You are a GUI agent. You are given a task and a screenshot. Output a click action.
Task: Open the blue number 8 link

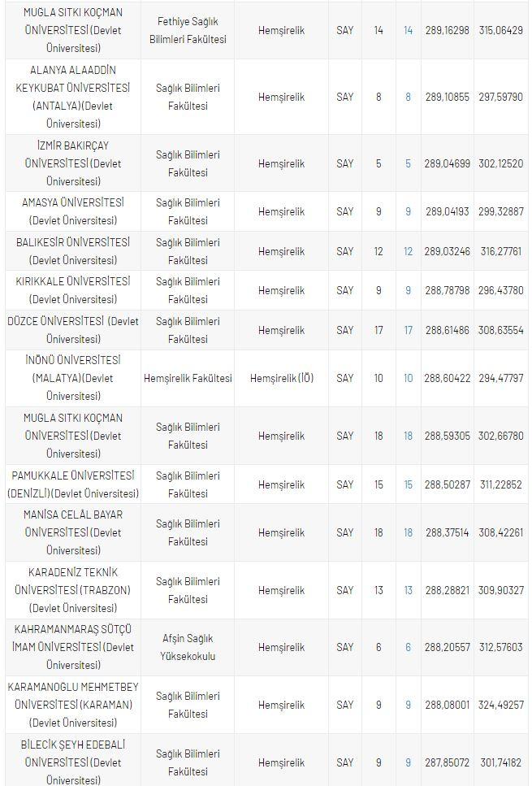pyautogui.click(x=408, y=97)
